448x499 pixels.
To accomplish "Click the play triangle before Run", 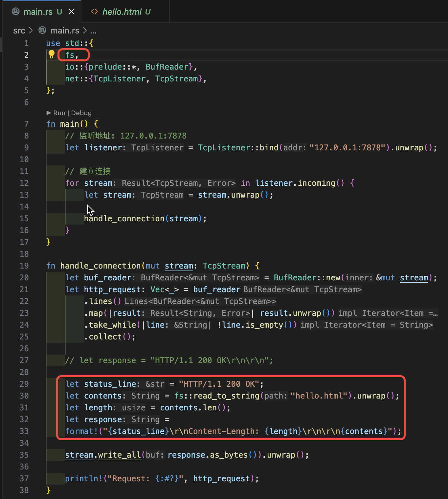I will (x=49, y=113).
